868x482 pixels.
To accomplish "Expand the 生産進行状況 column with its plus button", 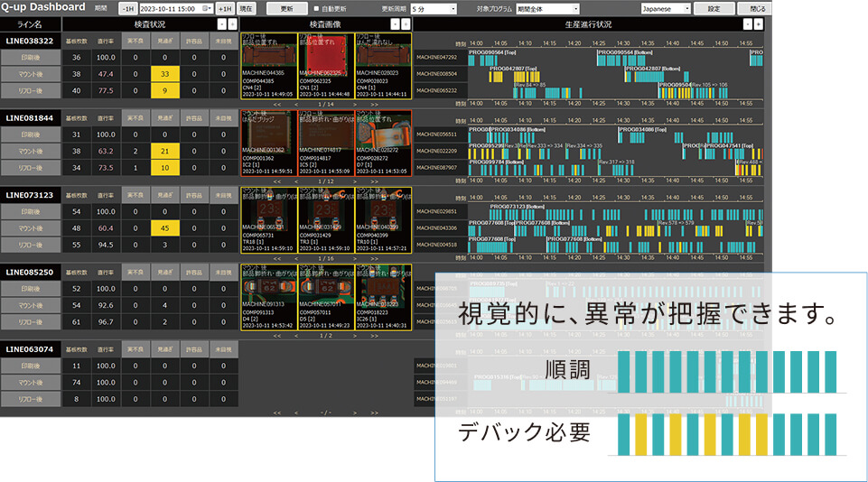I will pos(759,24).
